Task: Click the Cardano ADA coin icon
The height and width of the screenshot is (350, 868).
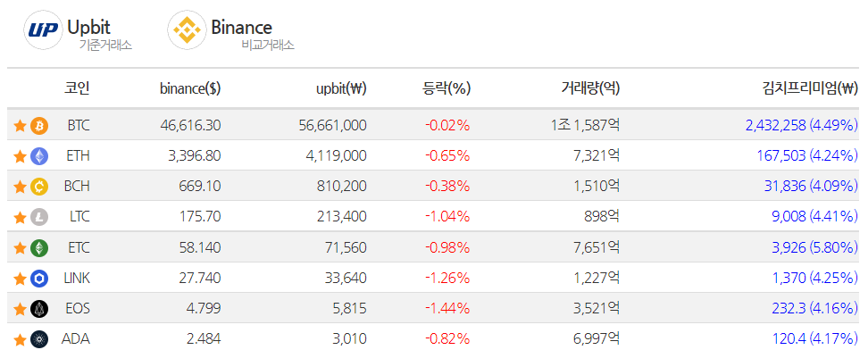Action: [39, 338]
